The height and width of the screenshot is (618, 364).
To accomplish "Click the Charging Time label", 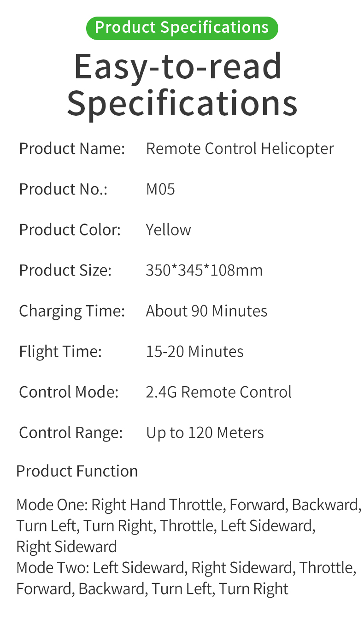I will [x=72, y=311].
